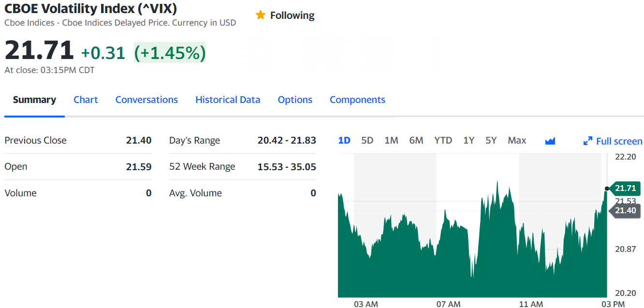The height and width of the screenshot is (308, 644).
Task: Click the large 21.71 price quote
Action: click(x=39, y=50)
